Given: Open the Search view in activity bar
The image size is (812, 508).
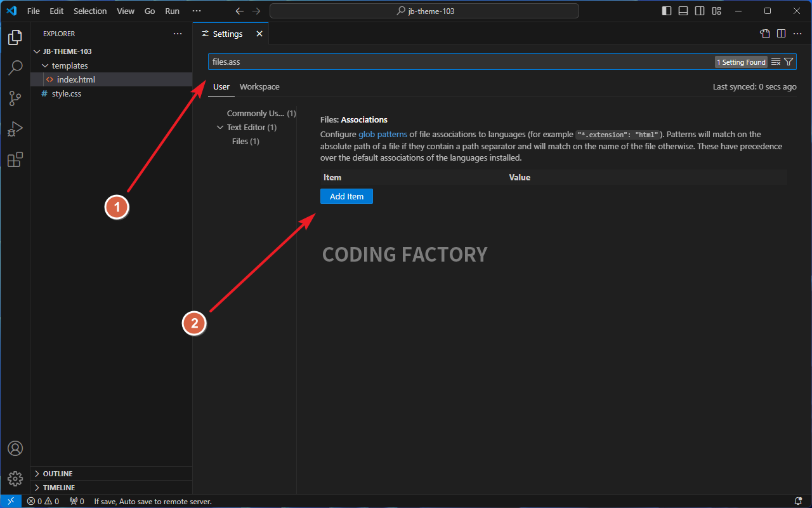Looking at the screenshot, I should click(x=15, y=68).
